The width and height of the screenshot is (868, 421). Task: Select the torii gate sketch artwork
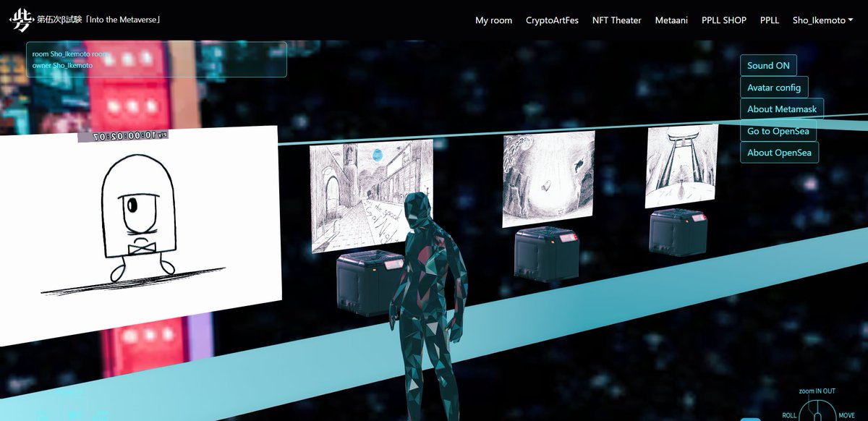[681, 166]
